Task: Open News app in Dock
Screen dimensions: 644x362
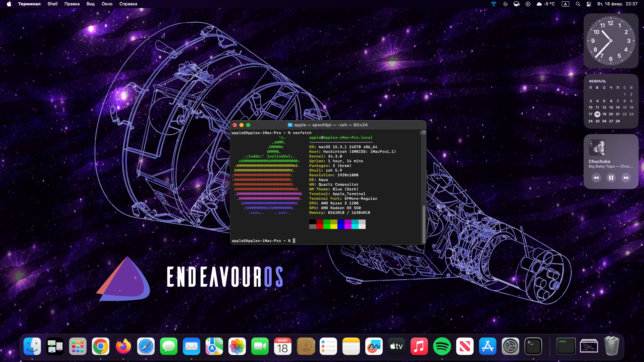Action: click(465, 346)
